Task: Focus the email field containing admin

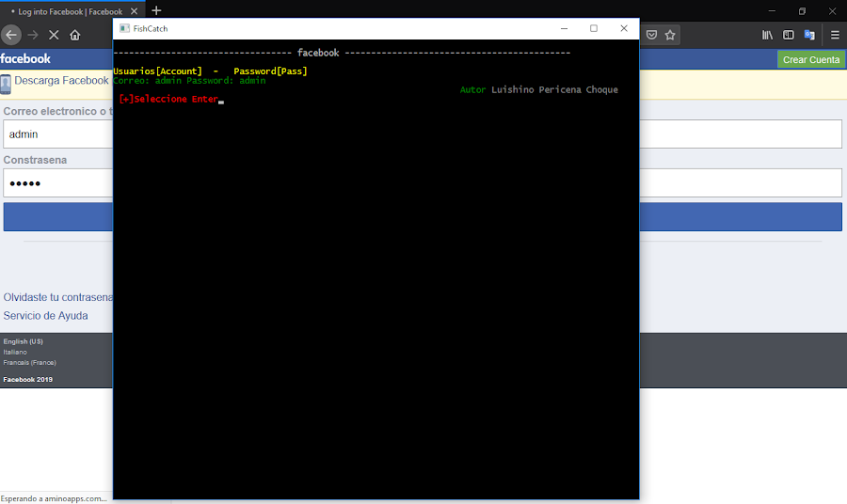Action: click(x=57, y=134)
